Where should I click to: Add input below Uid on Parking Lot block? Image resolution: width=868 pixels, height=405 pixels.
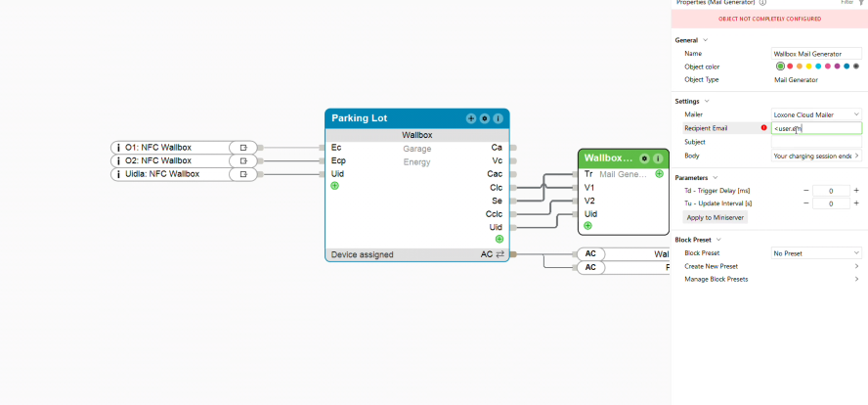point(335,186)
